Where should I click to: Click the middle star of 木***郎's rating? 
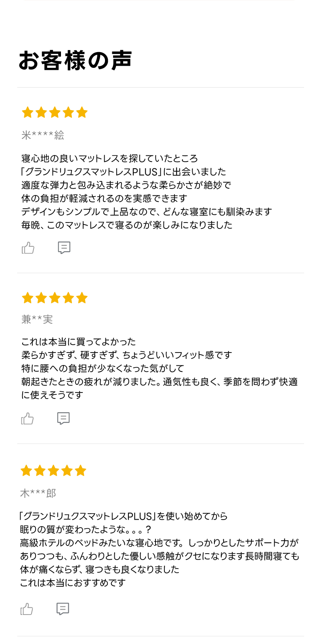click(53, 470)
